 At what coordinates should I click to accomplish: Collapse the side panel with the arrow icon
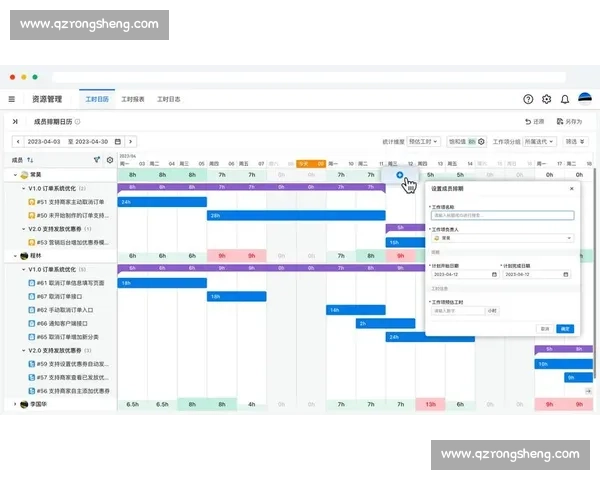(x=15, y=122)
